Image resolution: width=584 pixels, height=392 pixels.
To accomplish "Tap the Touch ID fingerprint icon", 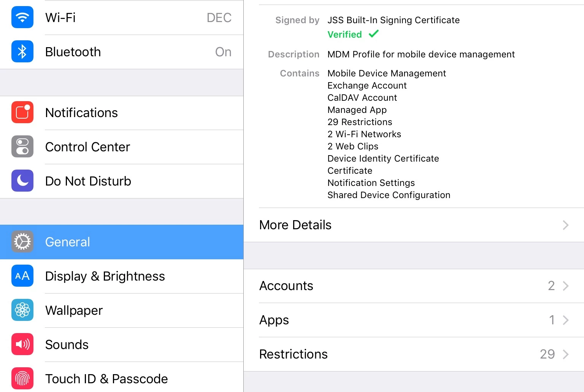I will click(x=22, y=379).
